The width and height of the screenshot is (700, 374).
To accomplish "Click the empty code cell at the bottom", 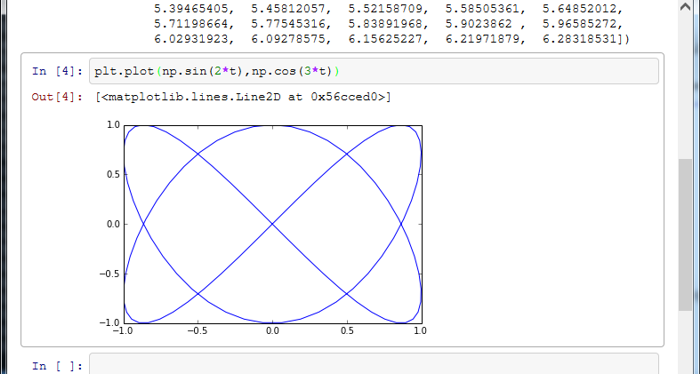I will coord(374,364).
